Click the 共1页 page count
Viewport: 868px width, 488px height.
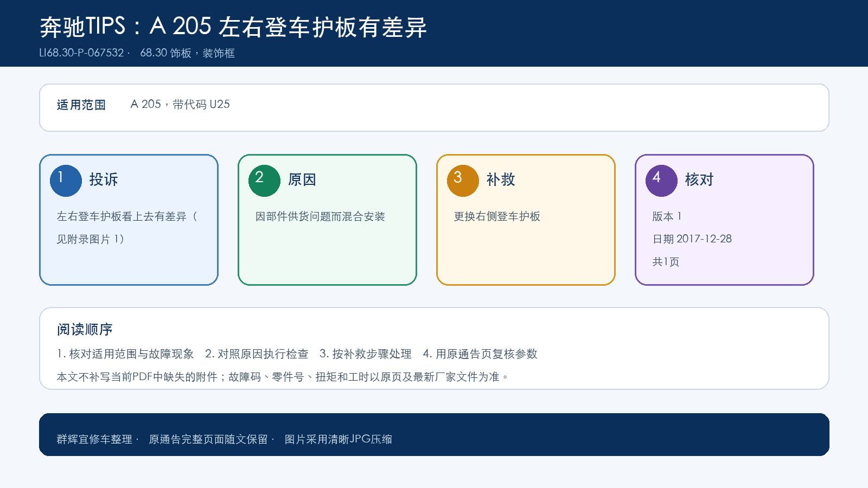(x=666, y=262)
